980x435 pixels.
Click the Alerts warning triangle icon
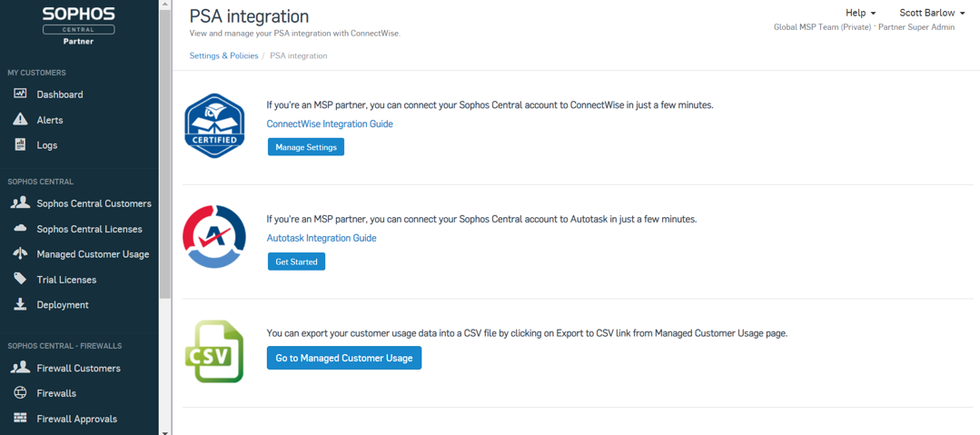tap(20, 120)
